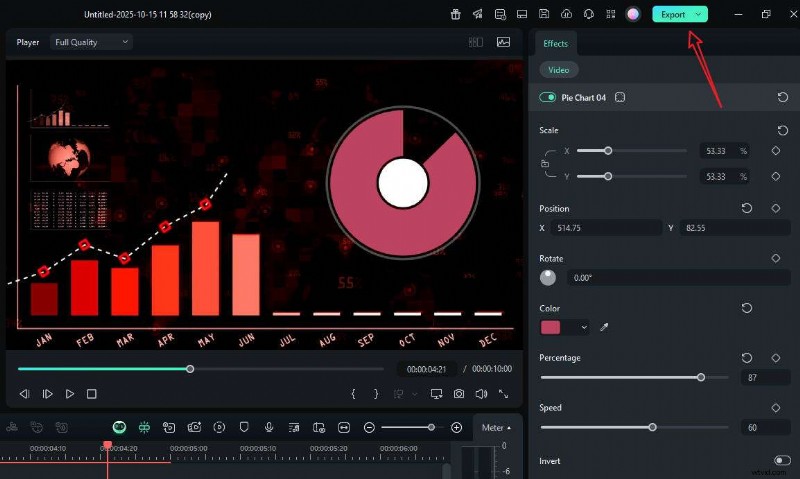Toggle the Scale aspect ratio lock

[545, 164]
